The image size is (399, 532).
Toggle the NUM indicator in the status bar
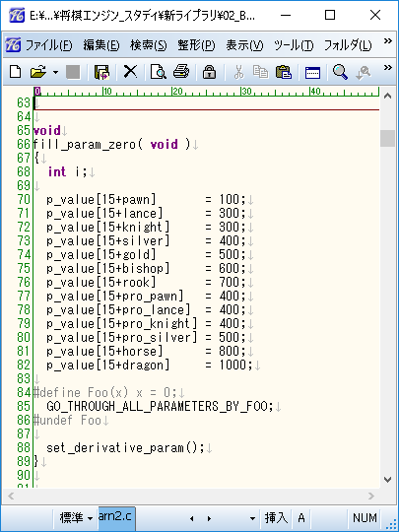point(365,518)
